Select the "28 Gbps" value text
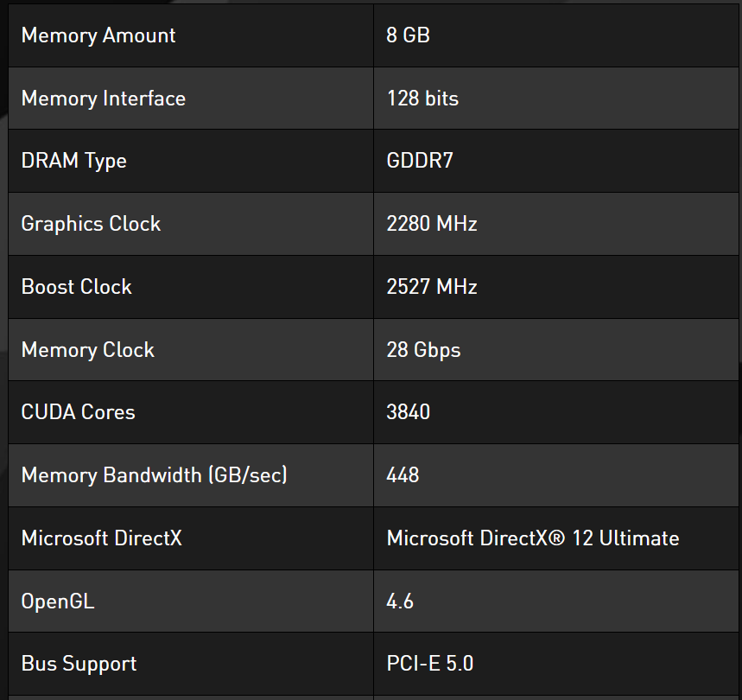 click(423, 350)
